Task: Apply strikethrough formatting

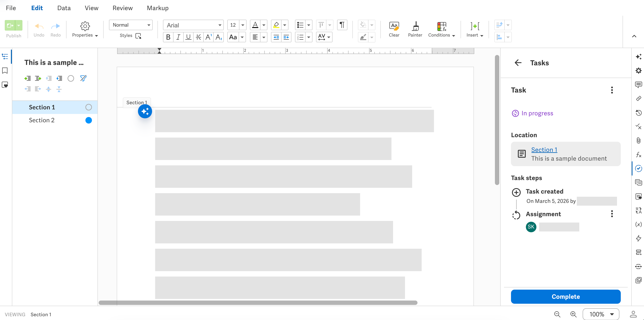Action: click(x=198, y=37)
